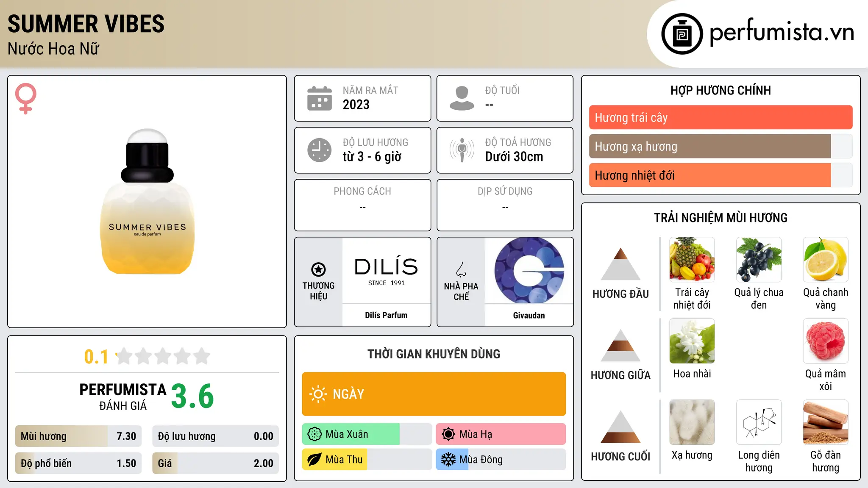868x488 pixels.
Task: Select the Trái cây nhiệt đới note image
Action: tap(692, 260)
